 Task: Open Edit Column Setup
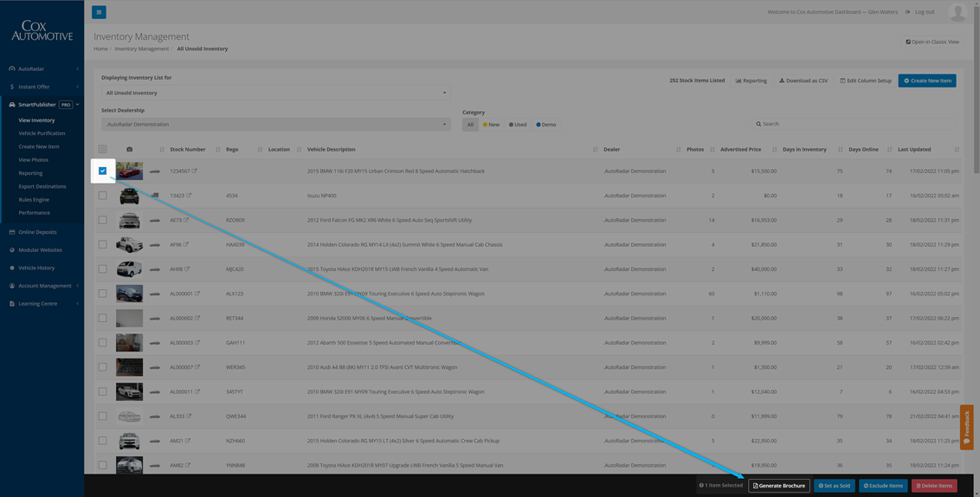point(865,81)
